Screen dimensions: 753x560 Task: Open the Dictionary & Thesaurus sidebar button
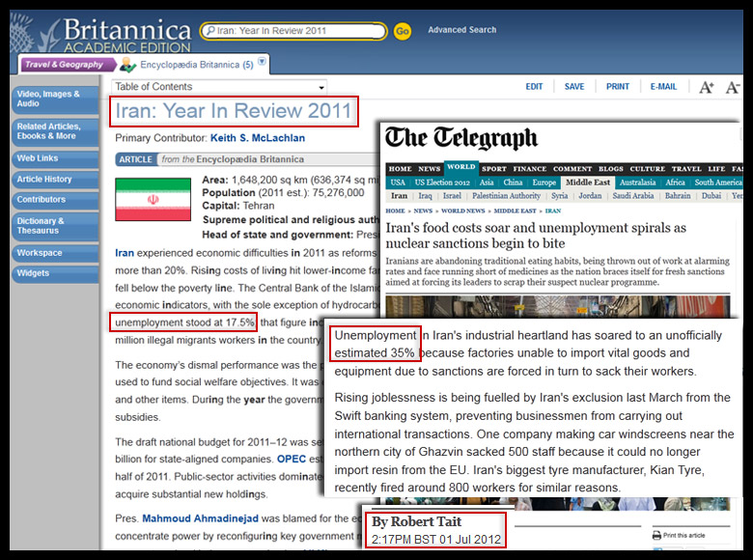tap(55, 226)
